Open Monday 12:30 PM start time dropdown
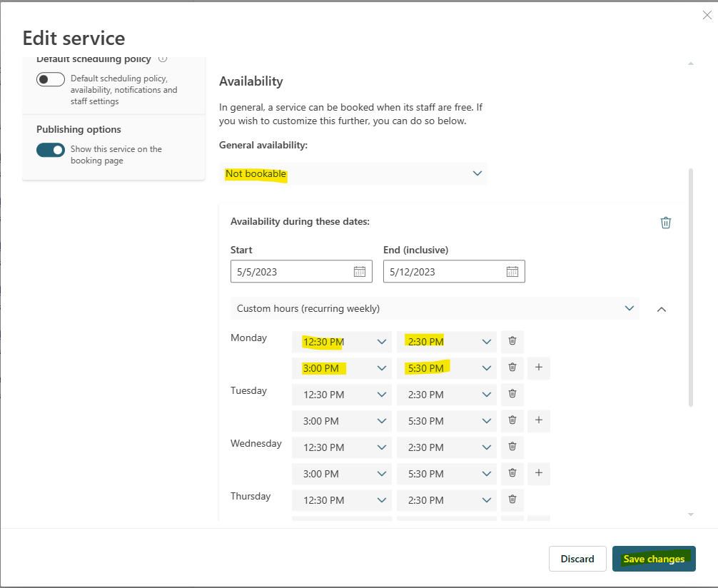 (342, 342)
